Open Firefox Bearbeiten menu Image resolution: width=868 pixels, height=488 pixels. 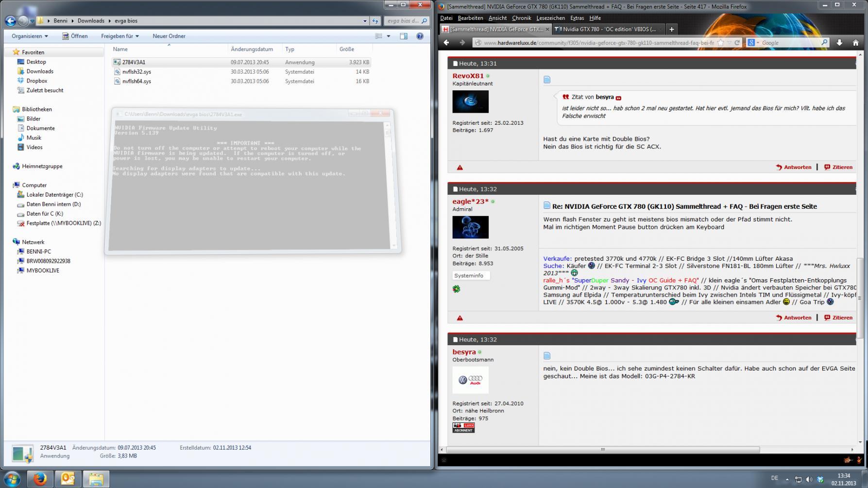point(470,18)
